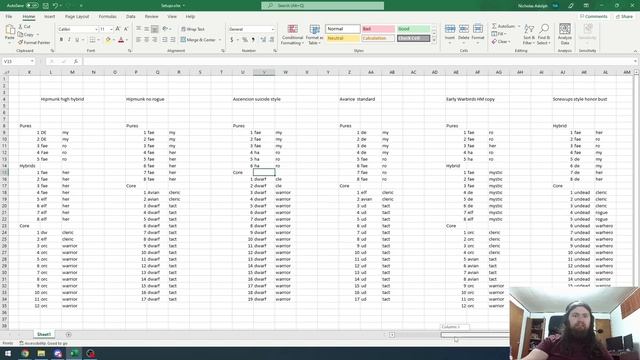Viewport: 640px width, 360px height.
Task: Increase font size with the large A icon
Action: click(x=118, y=29)
